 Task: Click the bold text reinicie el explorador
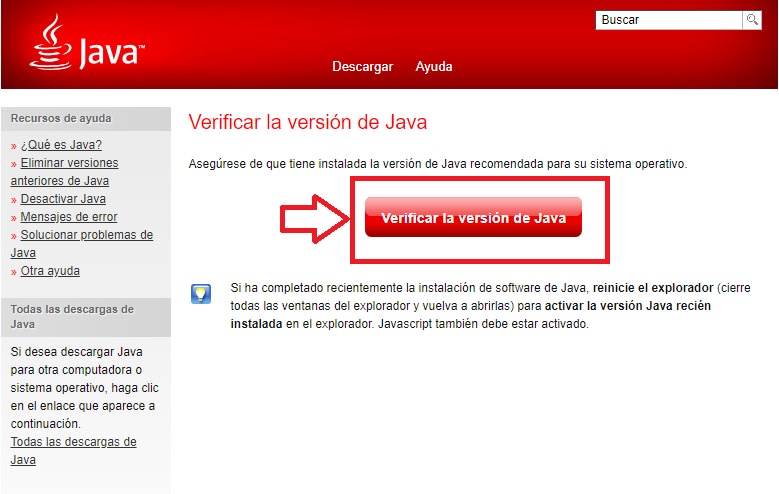(653, 288)
